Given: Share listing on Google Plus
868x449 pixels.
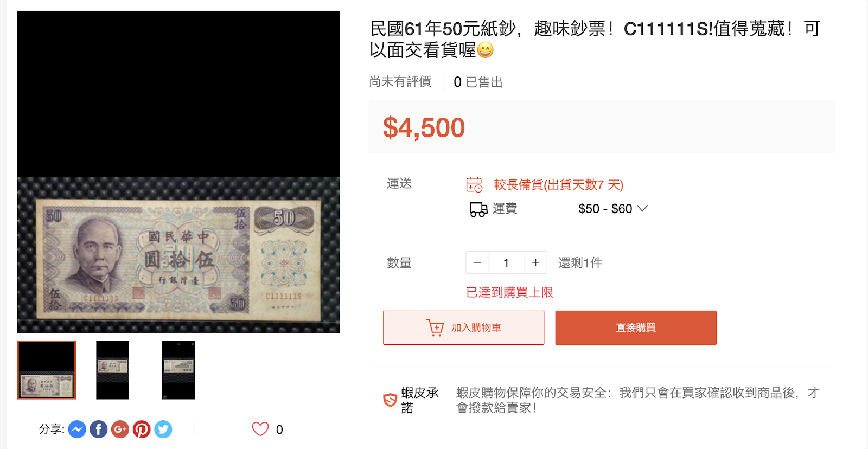Looking at the screenshot, I should point(120,429).
